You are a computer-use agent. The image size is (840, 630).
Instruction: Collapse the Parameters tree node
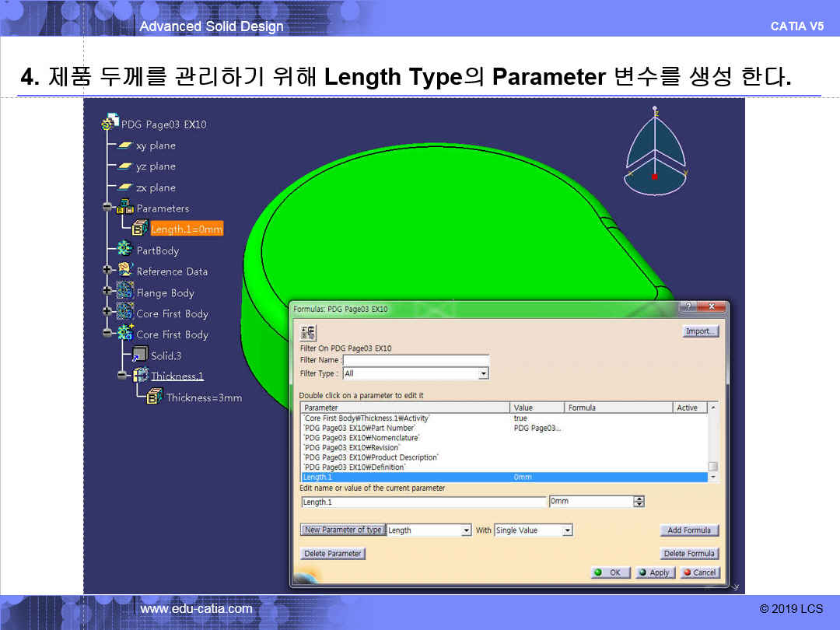tap(107, 208)
